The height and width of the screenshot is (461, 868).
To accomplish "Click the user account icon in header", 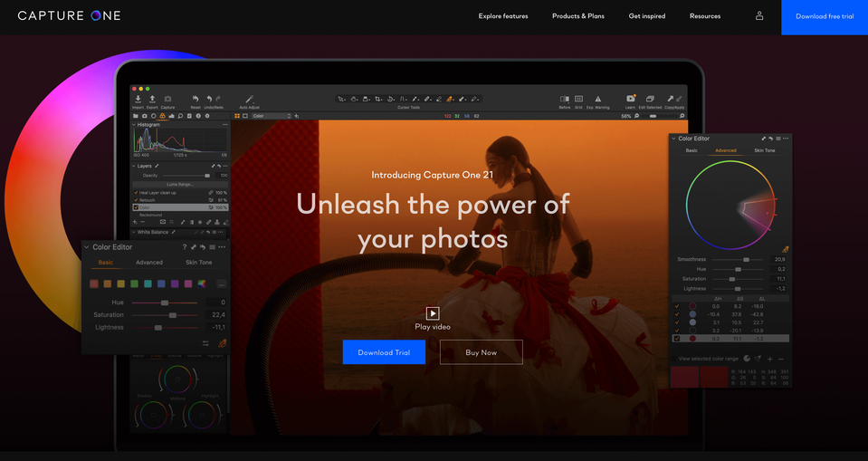I will coord(759,16).
